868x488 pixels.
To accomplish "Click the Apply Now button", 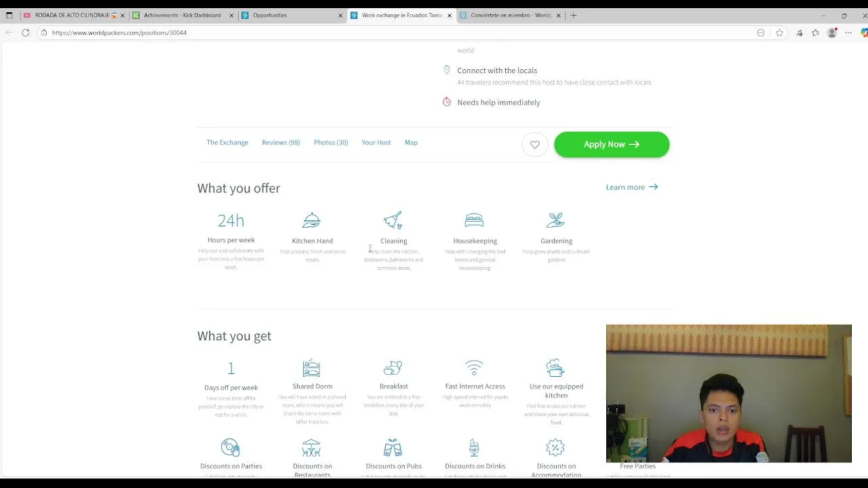I will (x=612, y=144).
